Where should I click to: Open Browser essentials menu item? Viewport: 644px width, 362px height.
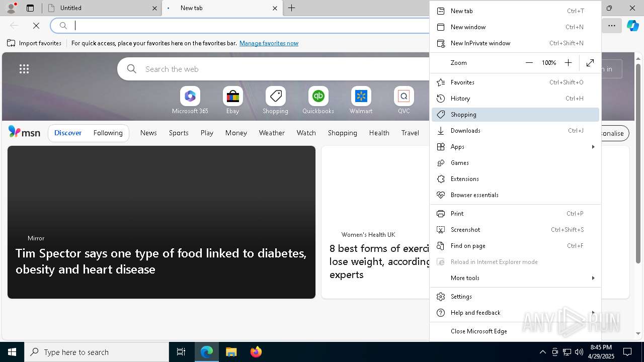(x=515, y=195)
